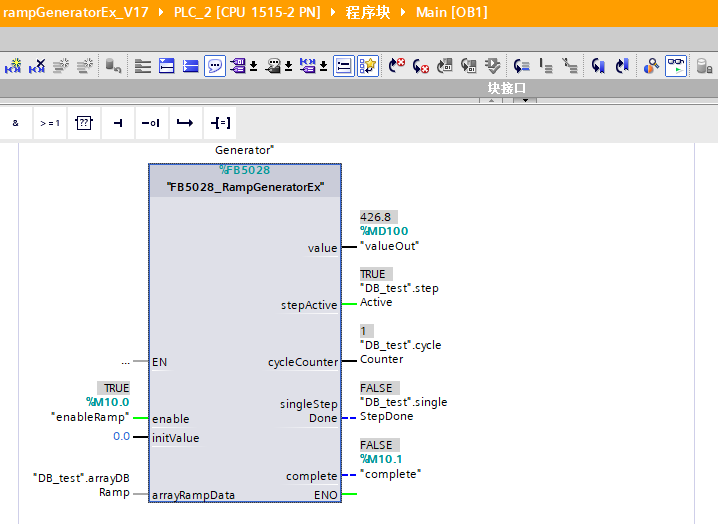Viewport: 718px width, 524px height.
Task: Open dropdown arrow right of contact-and-tag icon
Action: click(323, 66)
